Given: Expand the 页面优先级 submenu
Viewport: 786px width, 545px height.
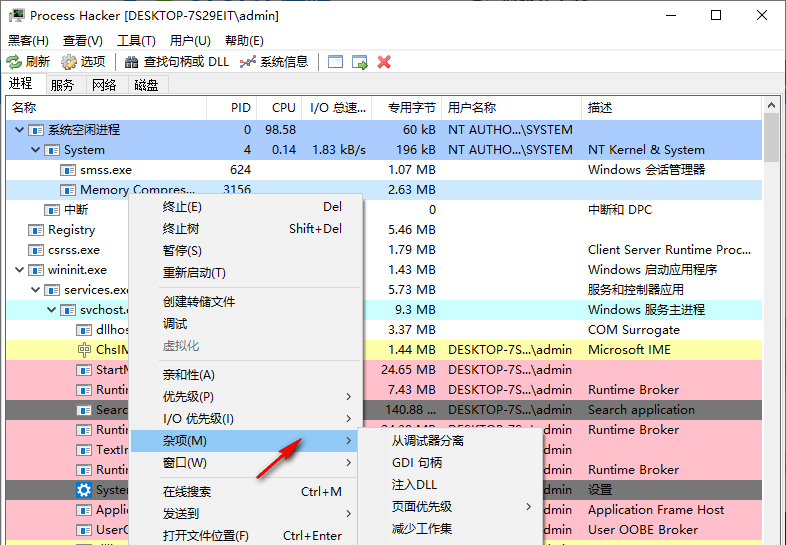Looking at the screenshot, I should pos(529,506).
